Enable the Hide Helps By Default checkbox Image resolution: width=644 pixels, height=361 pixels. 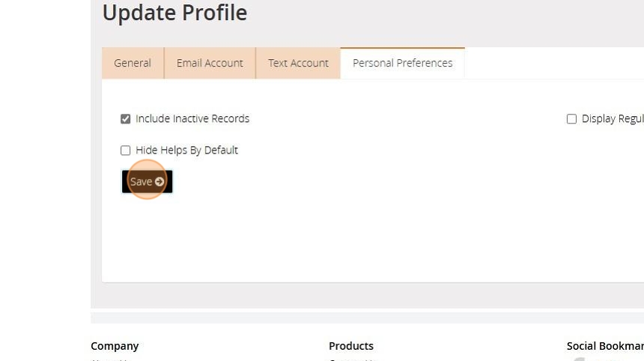click(x=126, y=151)
